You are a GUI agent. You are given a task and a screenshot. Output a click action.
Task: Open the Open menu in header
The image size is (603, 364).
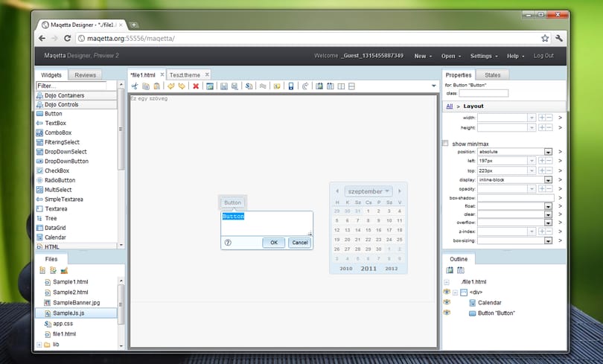click(x=450, y=56)
